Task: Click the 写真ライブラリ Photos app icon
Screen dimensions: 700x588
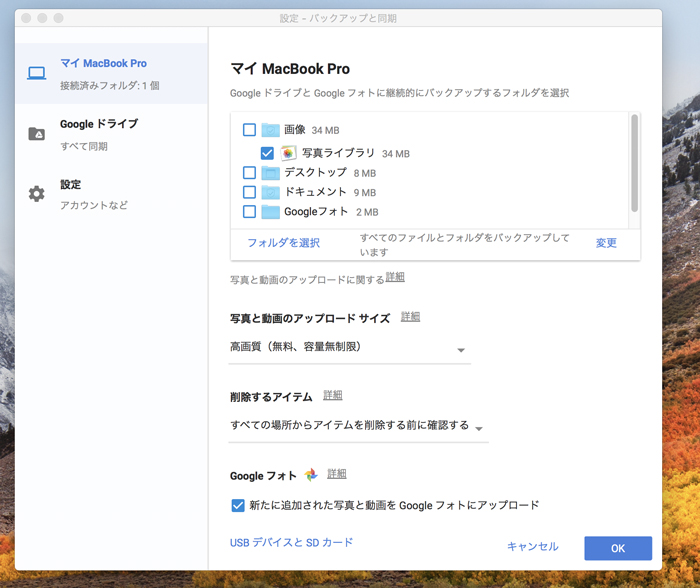Action: pos(288,153)
